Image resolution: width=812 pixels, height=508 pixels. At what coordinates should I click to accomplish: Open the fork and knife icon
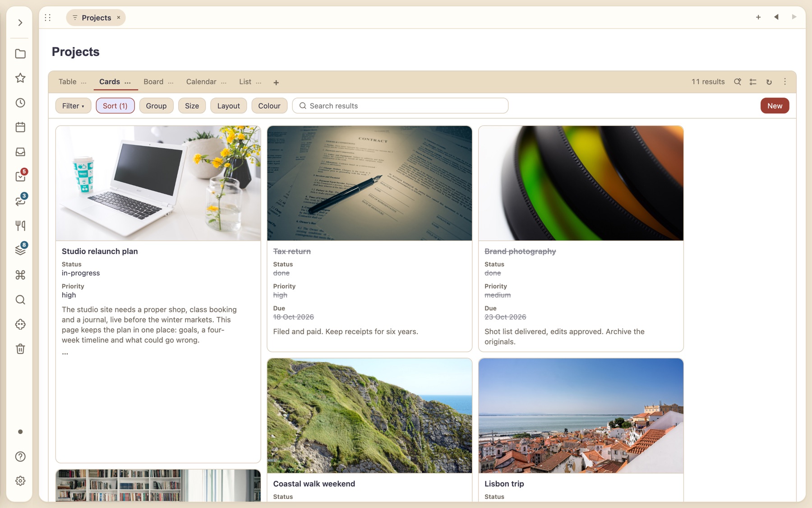coord(20,226)
